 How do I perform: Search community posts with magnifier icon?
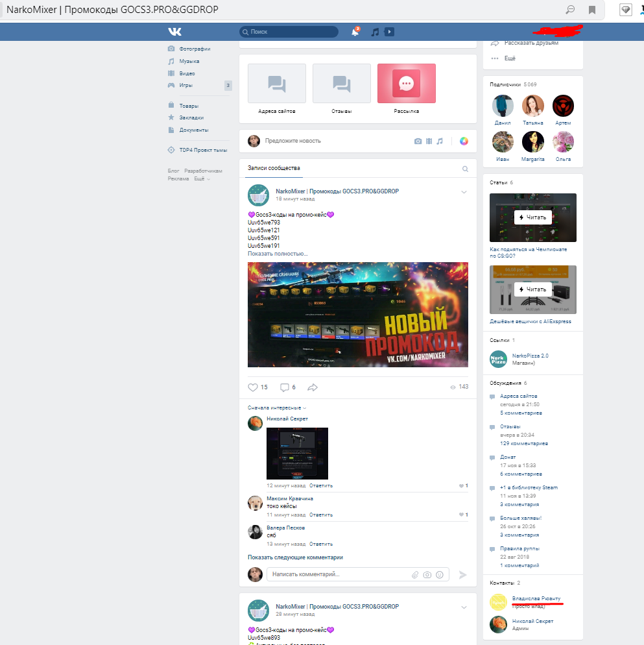[465, 169]
